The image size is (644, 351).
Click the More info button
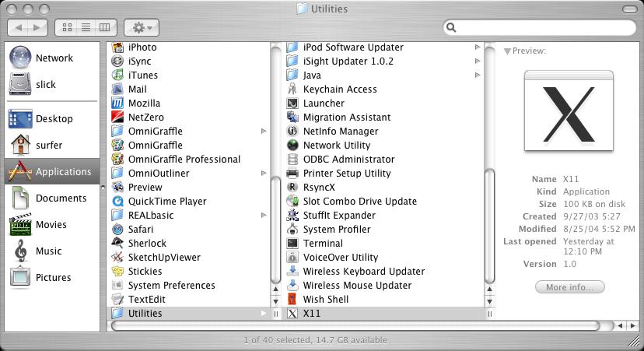(569, 287)
